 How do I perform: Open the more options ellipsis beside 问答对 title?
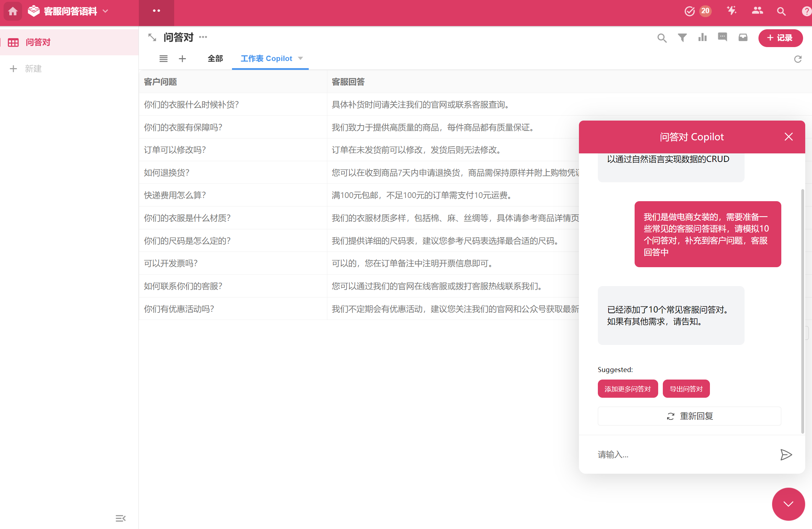(x=203, y=37)
